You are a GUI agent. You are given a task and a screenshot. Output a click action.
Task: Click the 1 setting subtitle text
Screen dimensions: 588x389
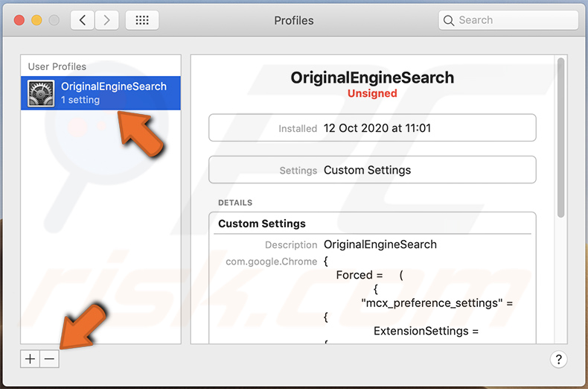[x=80, y=100]
